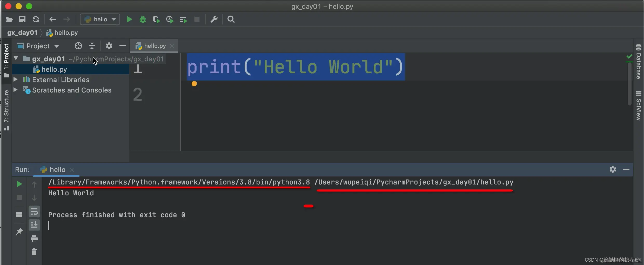Navigate forward with the right arrow
The image size is (644, 265).
coord(66,19)
